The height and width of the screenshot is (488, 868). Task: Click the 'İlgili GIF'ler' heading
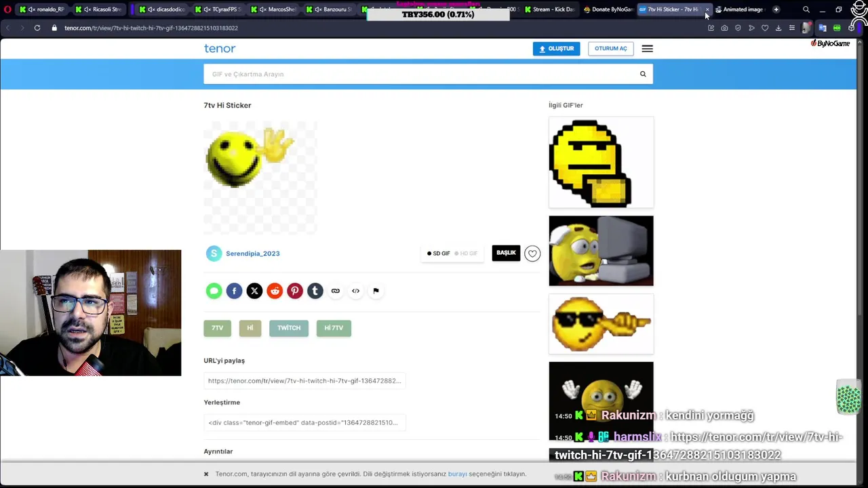[x=566, y=105]
